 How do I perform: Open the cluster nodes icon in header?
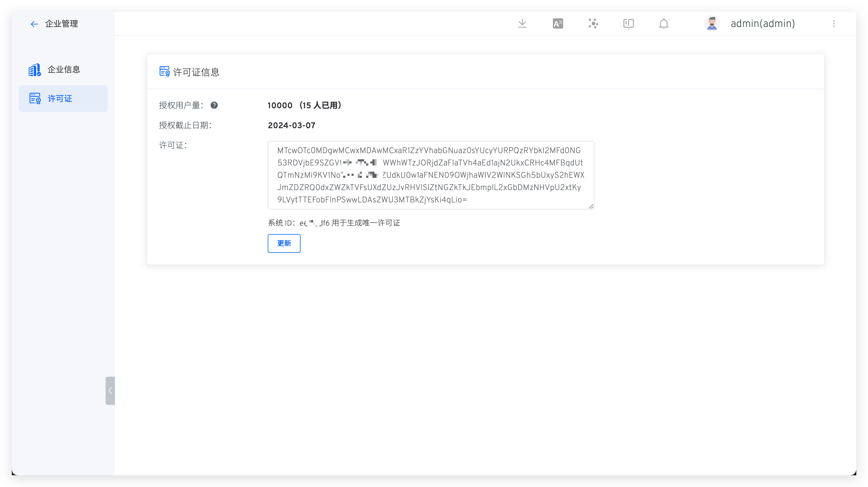[593, 23]
